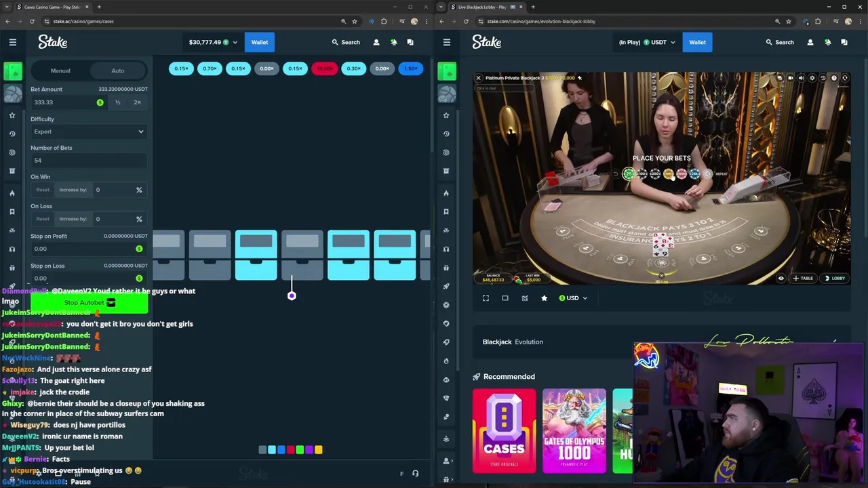Open new tab in Blackjack browser
Screen dimensions: 868x488
[x=533, y=7]
